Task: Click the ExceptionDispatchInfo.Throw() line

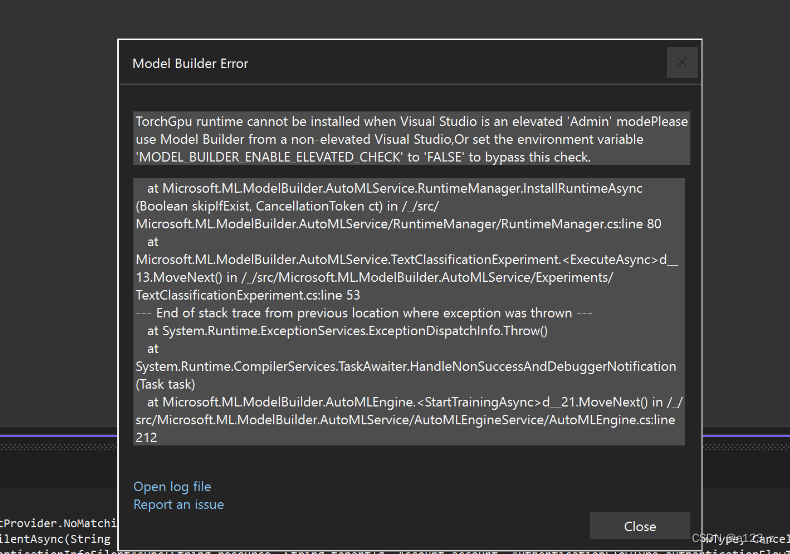Action: point(347,331)
